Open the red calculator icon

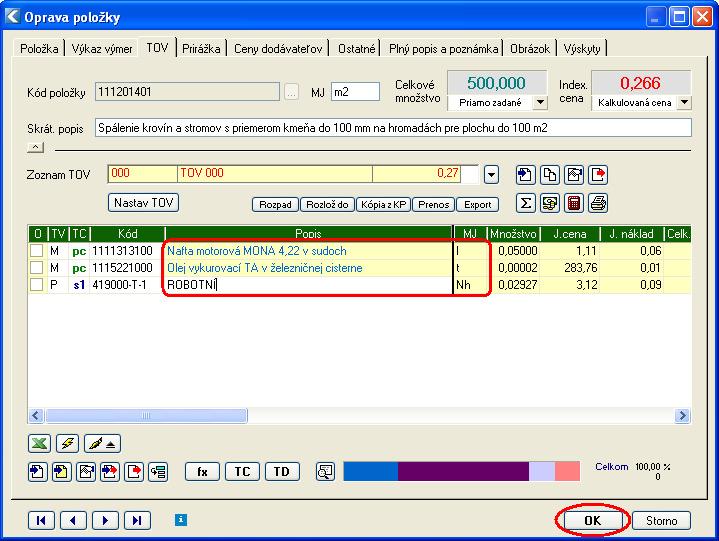(x=574, y=203)
